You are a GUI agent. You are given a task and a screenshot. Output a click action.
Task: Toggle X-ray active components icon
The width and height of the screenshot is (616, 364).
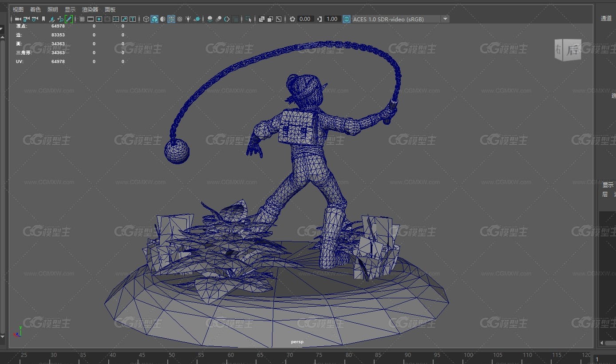[270, 19]
